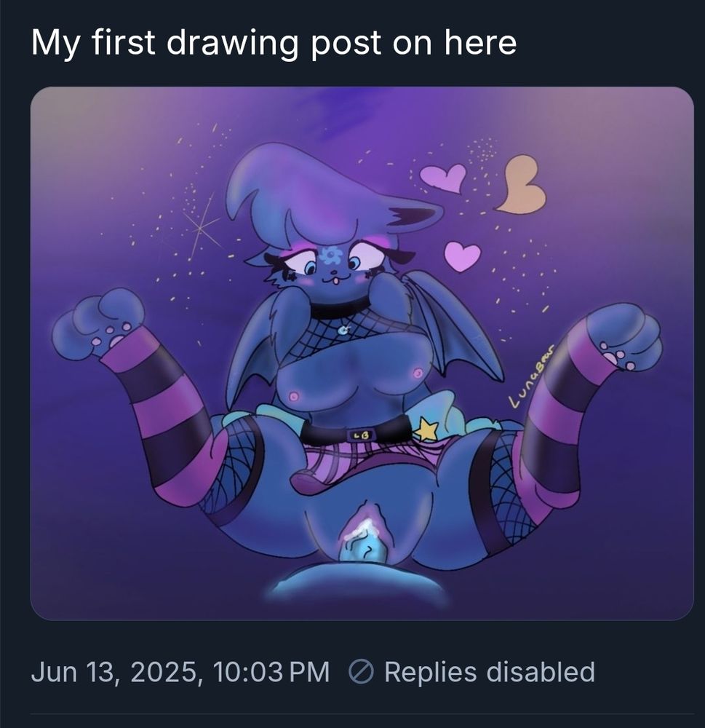Open the post timestamp Jun 13, 2025 link

point(180,671)
